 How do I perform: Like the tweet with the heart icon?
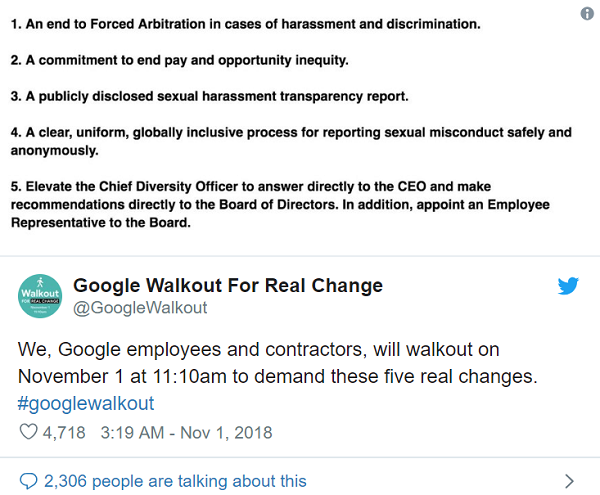[x=29, y=433]
